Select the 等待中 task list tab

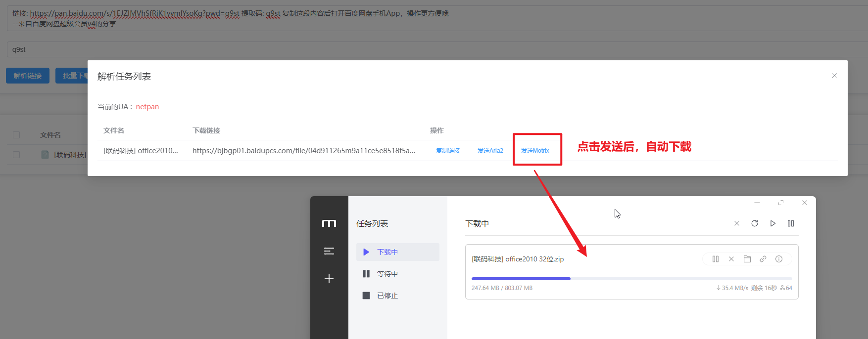pyautogui.click(x=398, y=274)
